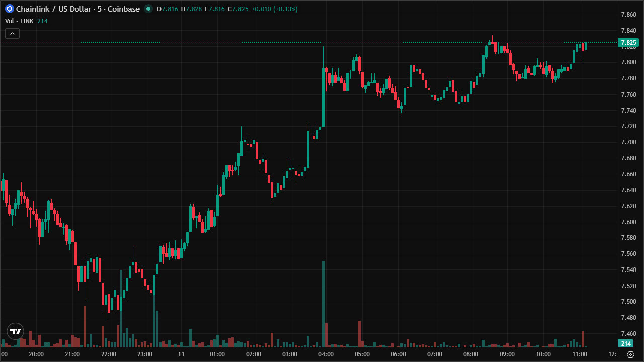Image resolution: width=644 pixels, height=362 pixels.
Task: Collapse the indicator legend with chevron button
Action: click(x=13, y=34)
